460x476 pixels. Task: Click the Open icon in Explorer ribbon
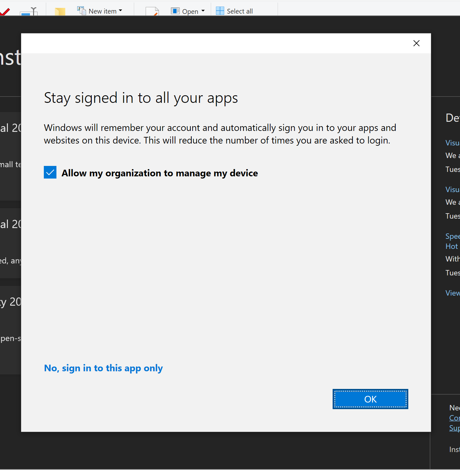click(x=175, y=11)
